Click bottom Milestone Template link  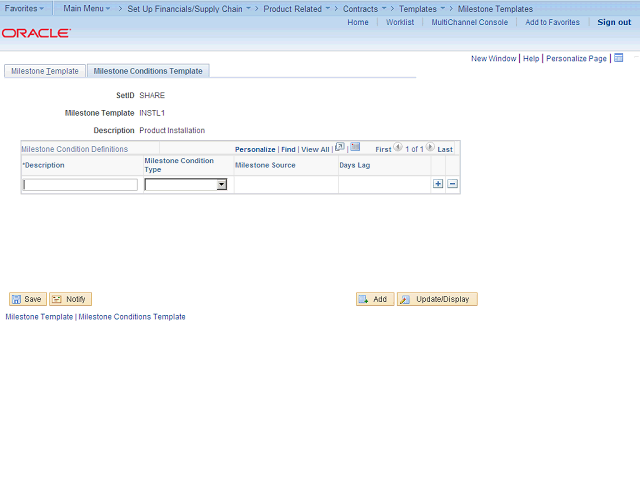tap(39, 317)
